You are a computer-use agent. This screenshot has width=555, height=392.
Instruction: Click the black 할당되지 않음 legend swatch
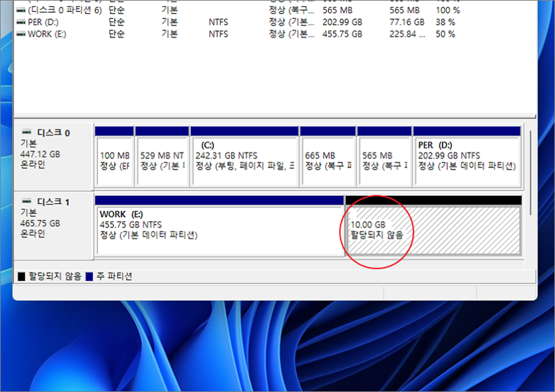[21, 277]
